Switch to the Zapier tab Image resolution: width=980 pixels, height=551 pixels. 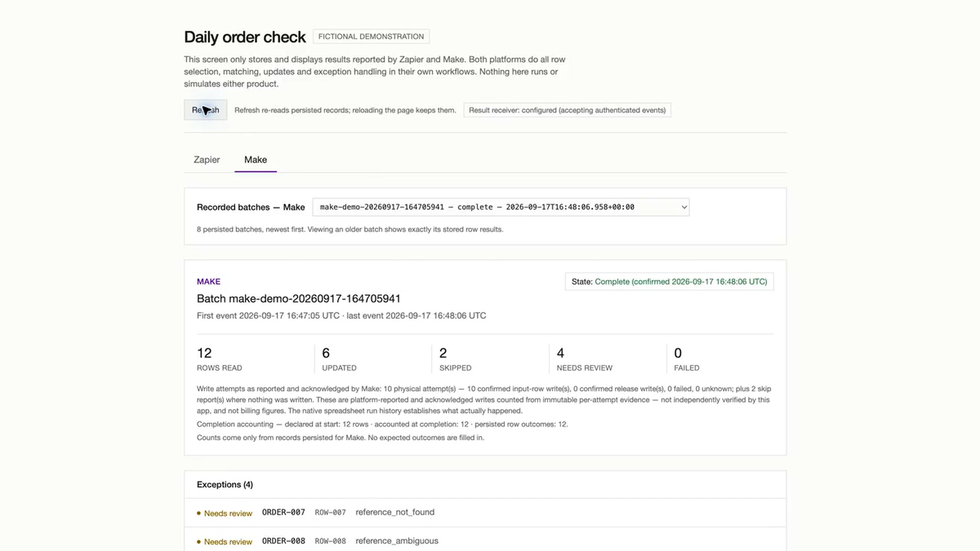pyautogui.click(x=207, y=160)
